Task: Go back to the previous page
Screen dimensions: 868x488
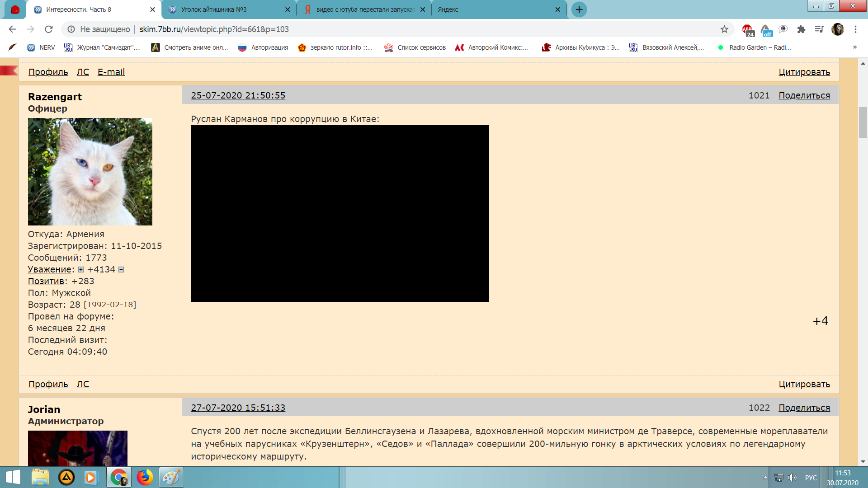Action: coord(12,29)
